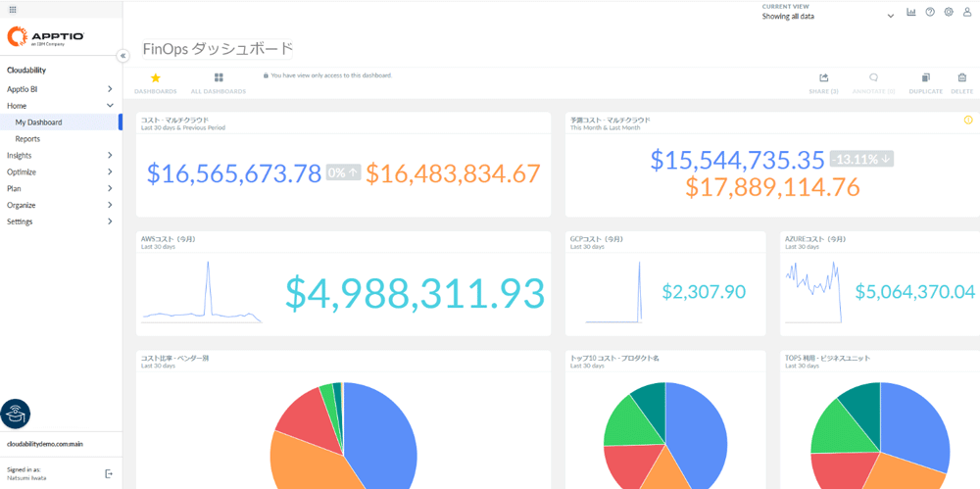The height and width of the screenshot is (489, 980).
Task: Click the $2,307.90 GCP cost value
Action: pos(704,291)
